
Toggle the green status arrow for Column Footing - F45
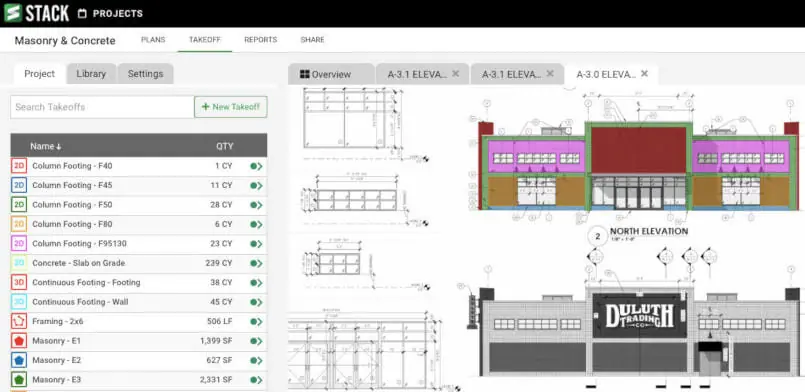[256, 186]
